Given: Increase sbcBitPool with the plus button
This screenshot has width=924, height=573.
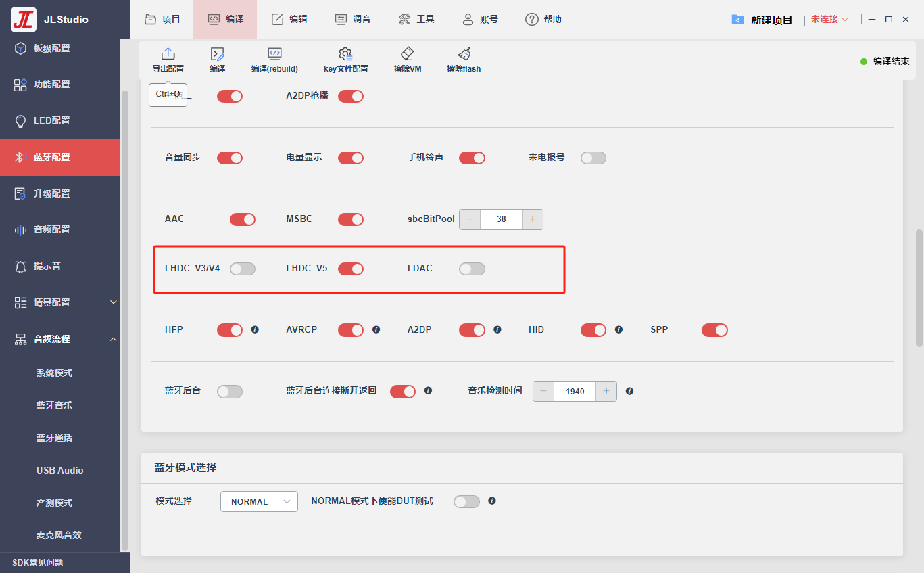Looking at the screenshot, I should pos(533,219).
